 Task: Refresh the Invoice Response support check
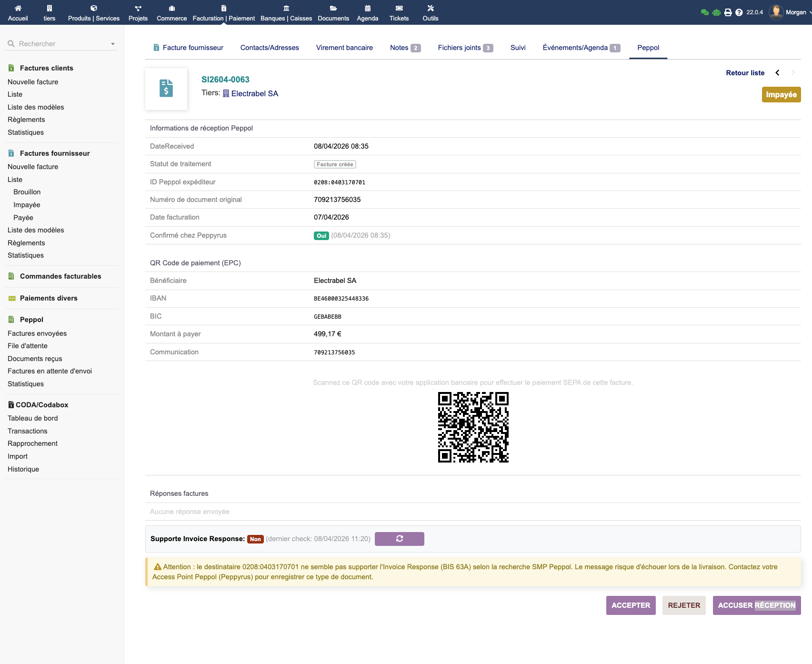point(399,539)
